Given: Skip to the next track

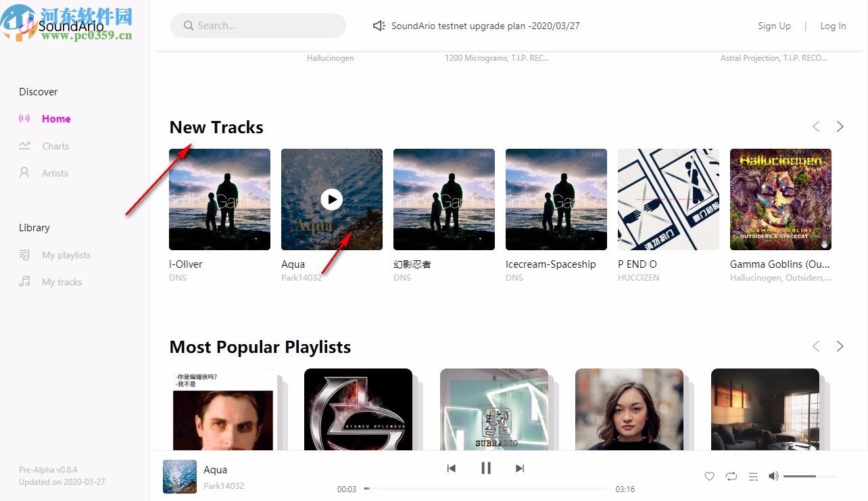Looking at the screenshot, I should [x=520, y=468].
